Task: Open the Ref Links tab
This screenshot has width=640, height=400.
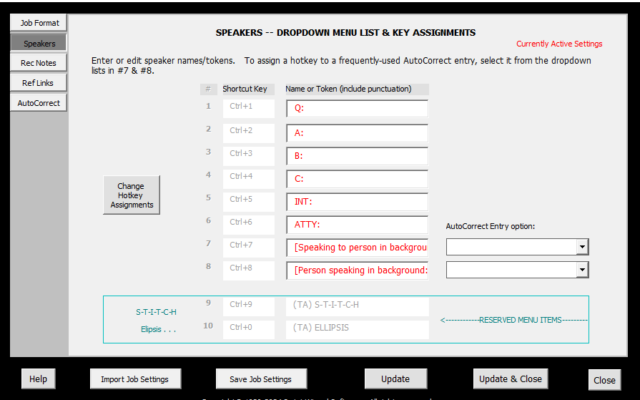Action: click(x=39, y=83)
